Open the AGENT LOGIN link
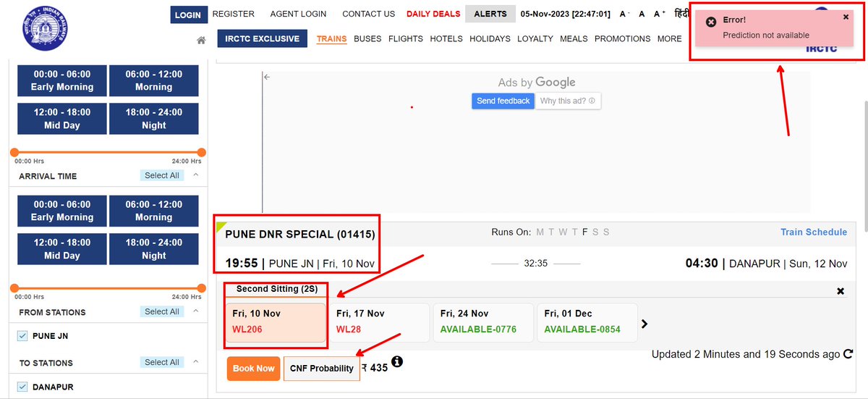Viewport: 868px width, 399px height. click(x=298, y=14)
